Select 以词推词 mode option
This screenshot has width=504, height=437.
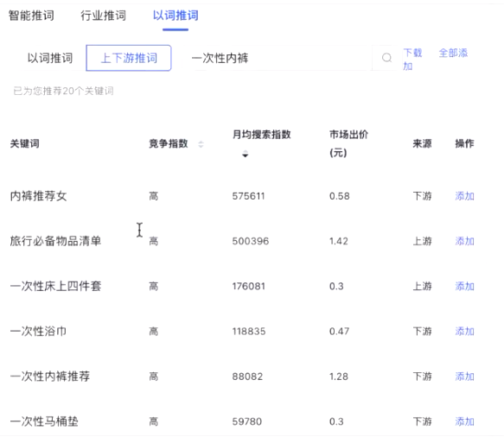pos(50,58)
